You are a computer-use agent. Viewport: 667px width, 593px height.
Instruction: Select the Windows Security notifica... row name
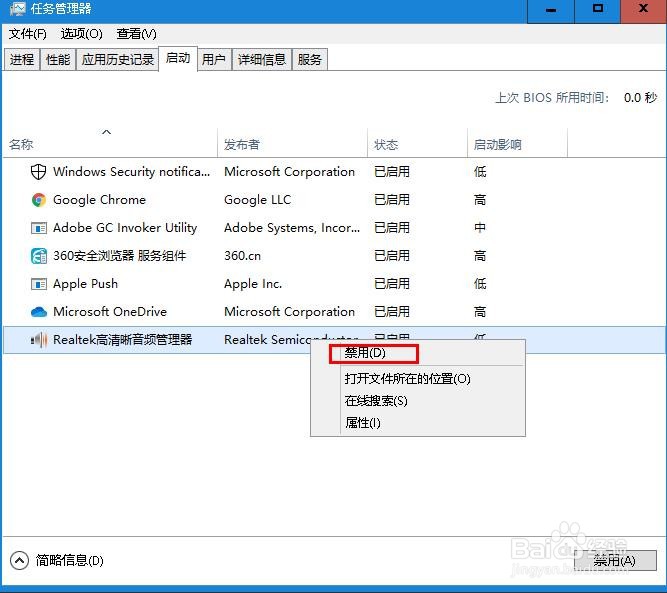[131, 172]
